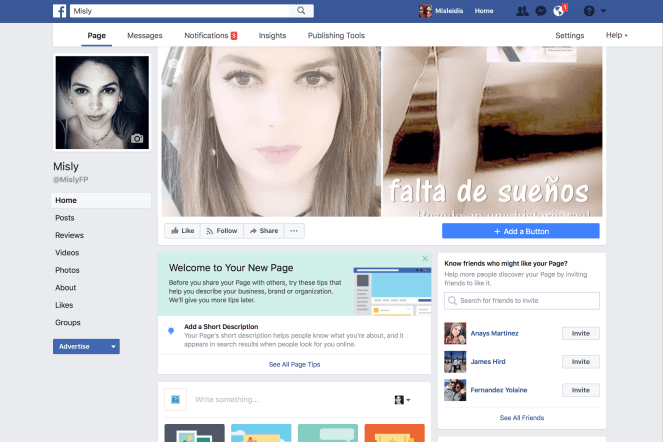Click the @MislyFP username text
This screenshot has height=442, width=663.
[71, 179]
